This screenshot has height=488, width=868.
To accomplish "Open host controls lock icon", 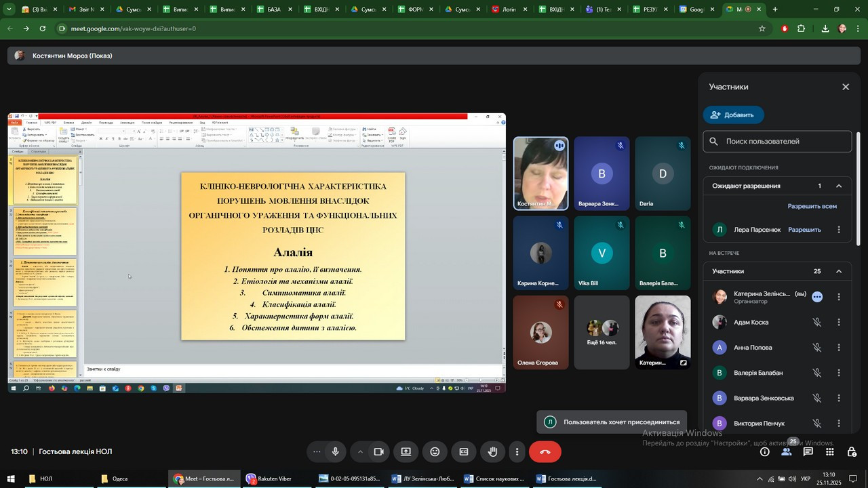I will pos(852,452).
